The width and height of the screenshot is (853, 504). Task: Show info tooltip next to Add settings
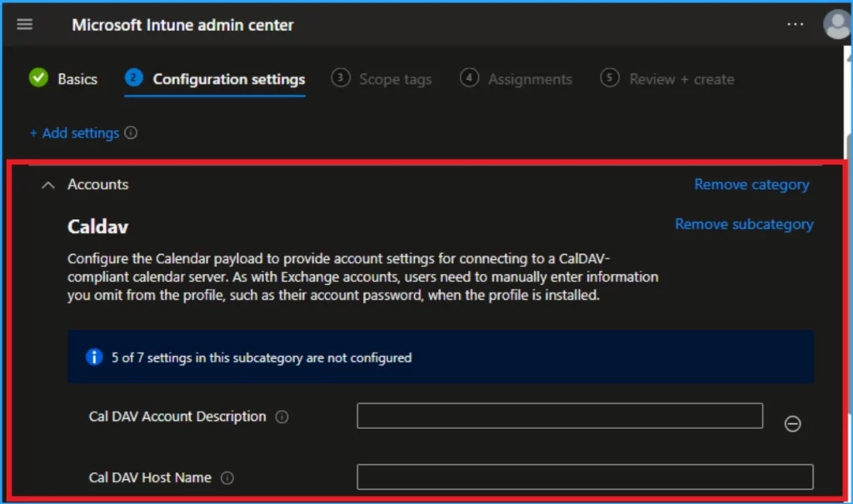click(x=131, y=132)
